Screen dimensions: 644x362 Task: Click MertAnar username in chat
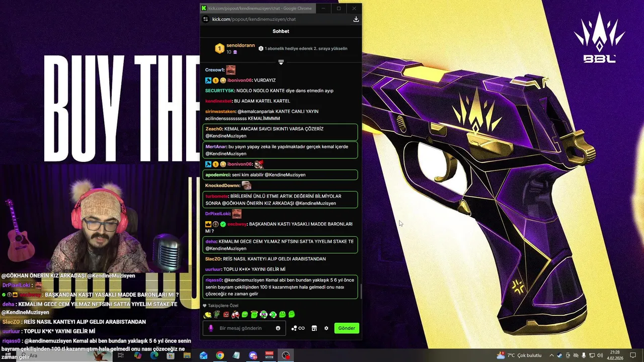[216, 147]
